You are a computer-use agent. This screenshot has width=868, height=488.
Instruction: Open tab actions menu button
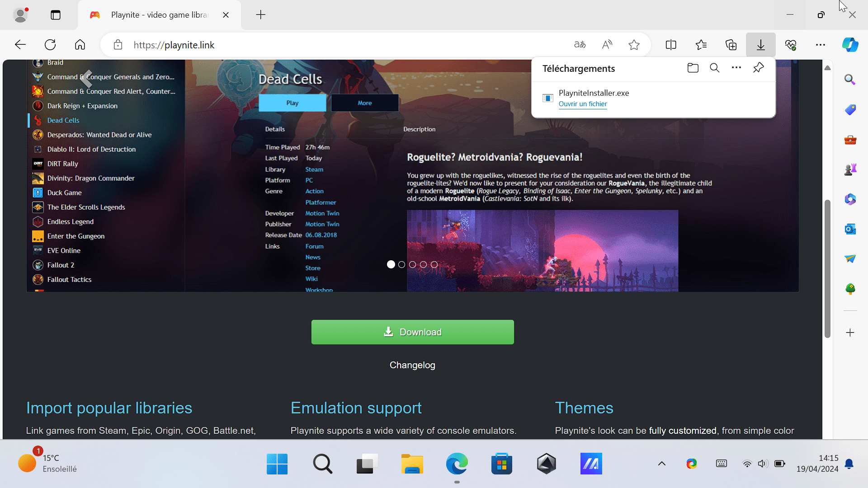56,15
